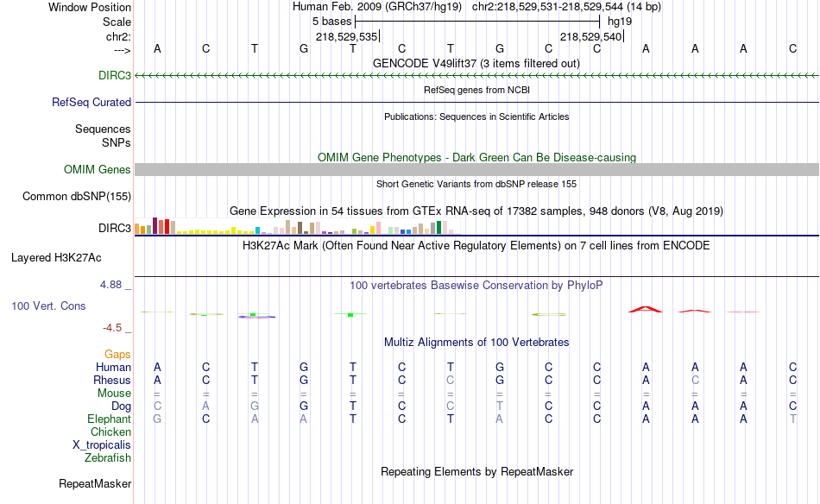Open the GENCODE V49lift37 track title
820x504 pixels.
tap(476, 63)
